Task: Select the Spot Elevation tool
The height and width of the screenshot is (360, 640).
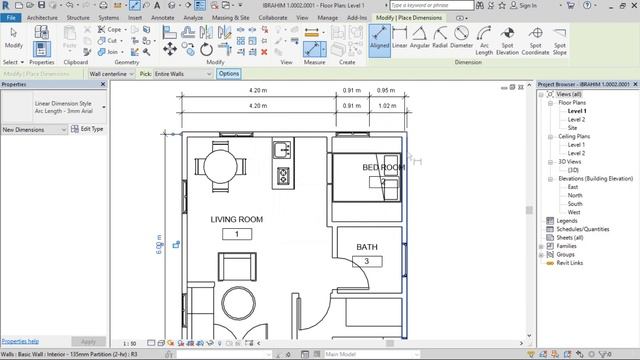Action: click(507, 40)
